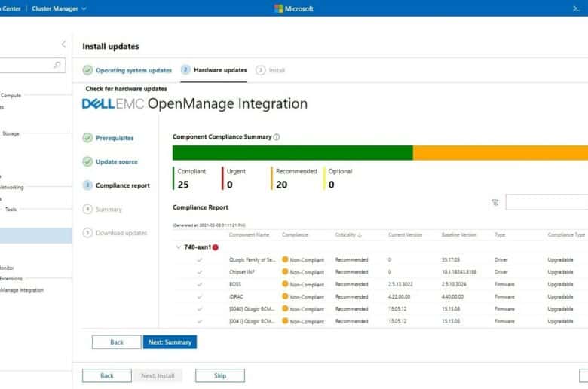588x389 pixels.
Task: Click the orange status dot in iDRAC row
Action: pyautogui.click(x=285, y=296)
